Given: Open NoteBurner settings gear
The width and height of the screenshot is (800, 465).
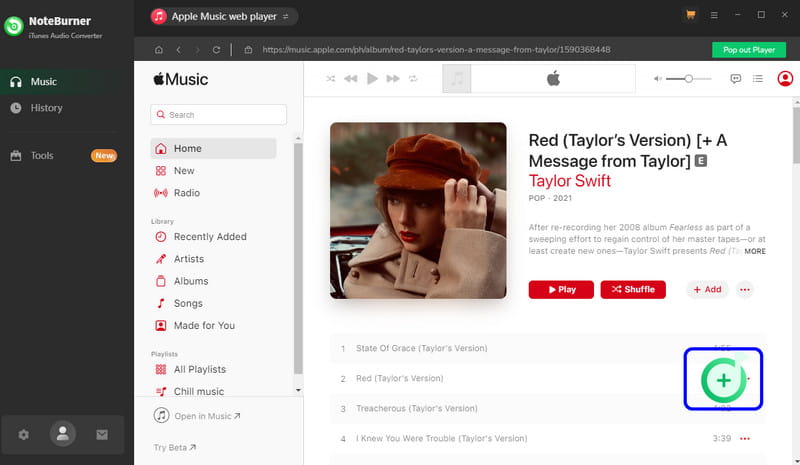Looking at the screenshot, I should point(23,434).
